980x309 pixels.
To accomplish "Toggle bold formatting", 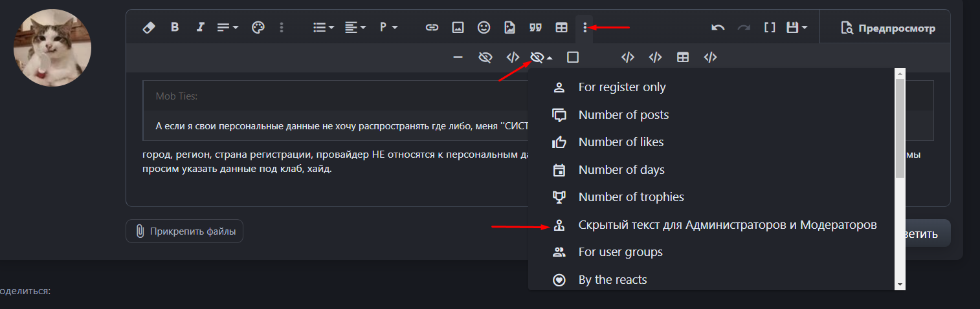I will click(174, 27).
